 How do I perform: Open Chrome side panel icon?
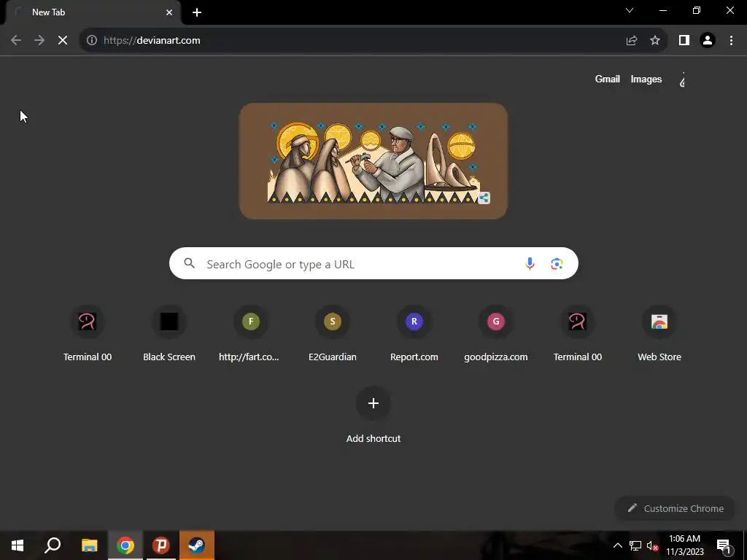(684, 41)
